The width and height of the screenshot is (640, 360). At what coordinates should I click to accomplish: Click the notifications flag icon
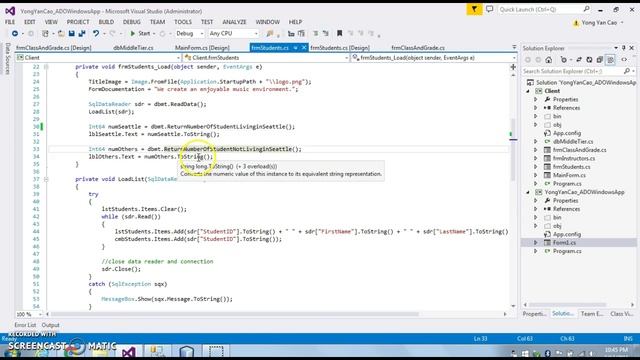(x=474, y=9)
